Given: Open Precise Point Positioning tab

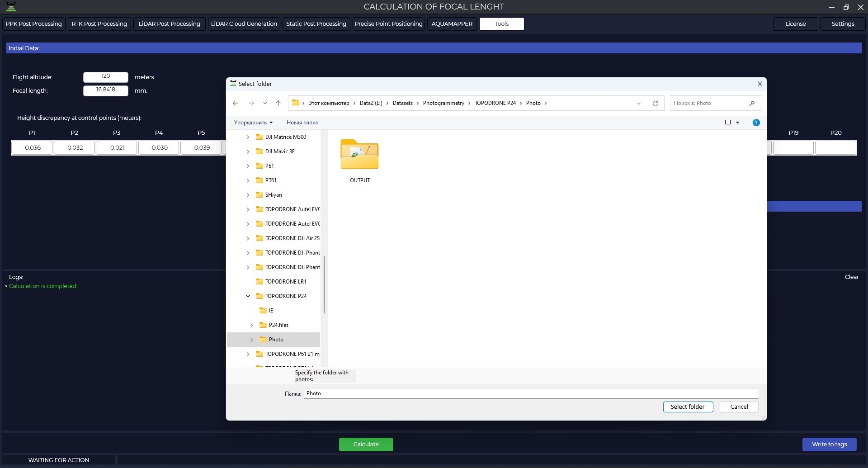Looking at the screenshot, I should click(389, 24).
